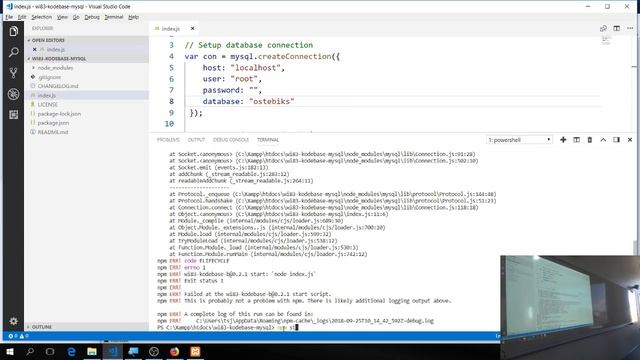Open the Explorer view in activity bar
This screenshot has height=360, width=640.
13,31
